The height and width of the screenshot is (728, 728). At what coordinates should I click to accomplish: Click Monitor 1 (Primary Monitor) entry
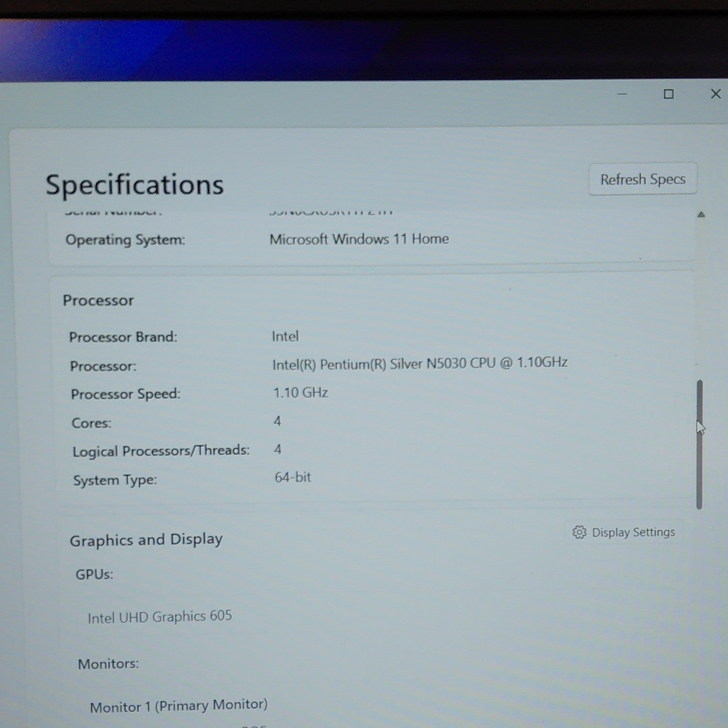(x=179, y=706)
